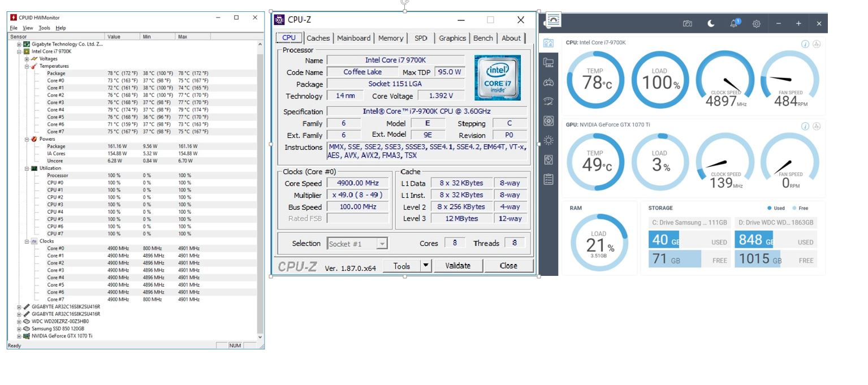This screenshot has height=385, width=868.
Task: Show CPU info using the i icon
Action: pyautogui.click(x=805, y=44)
